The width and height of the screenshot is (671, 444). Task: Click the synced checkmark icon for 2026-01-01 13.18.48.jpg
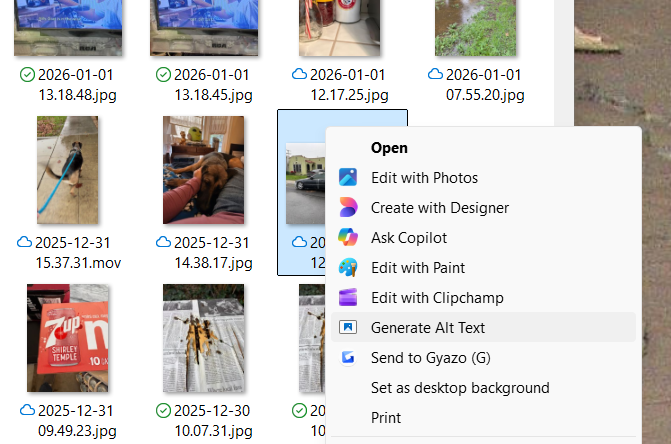click(x=27, y=75)
